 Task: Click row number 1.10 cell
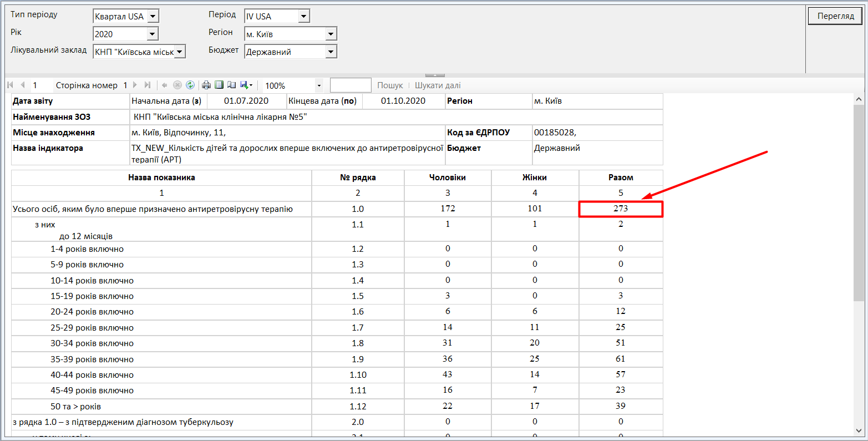pyautogui.click(x=358, y=375)
